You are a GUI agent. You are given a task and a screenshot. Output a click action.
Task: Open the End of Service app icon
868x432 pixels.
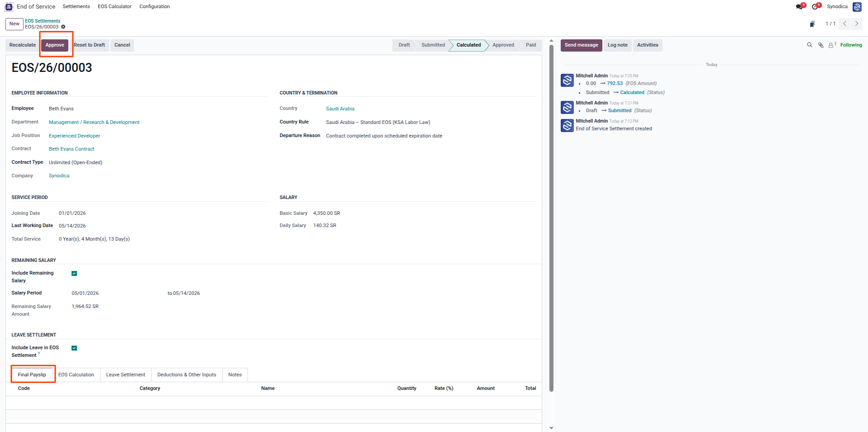pyautogui.click(x=9, y=7)
